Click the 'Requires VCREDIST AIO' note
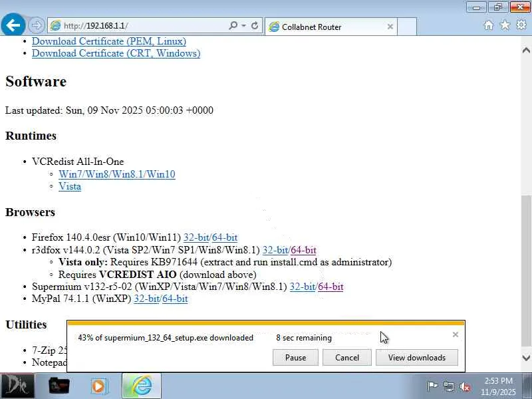Viewport: 532px width, 399px height. (x=158, y=274)
